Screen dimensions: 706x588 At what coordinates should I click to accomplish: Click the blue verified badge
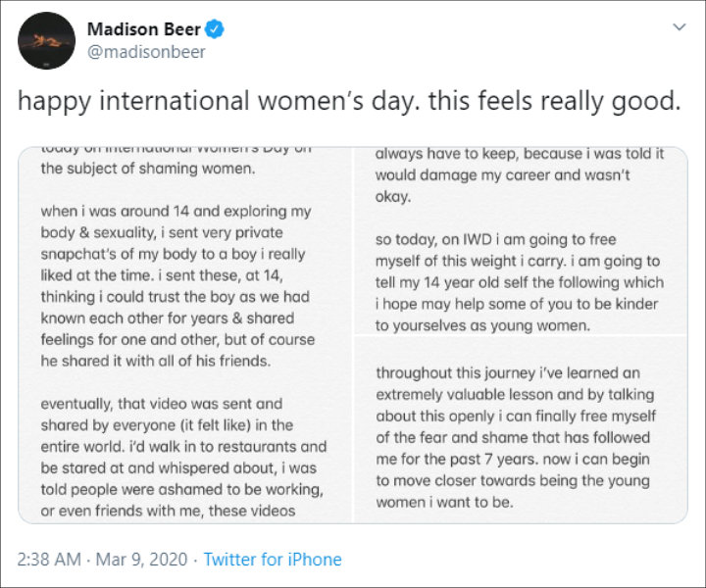[217, 29]
